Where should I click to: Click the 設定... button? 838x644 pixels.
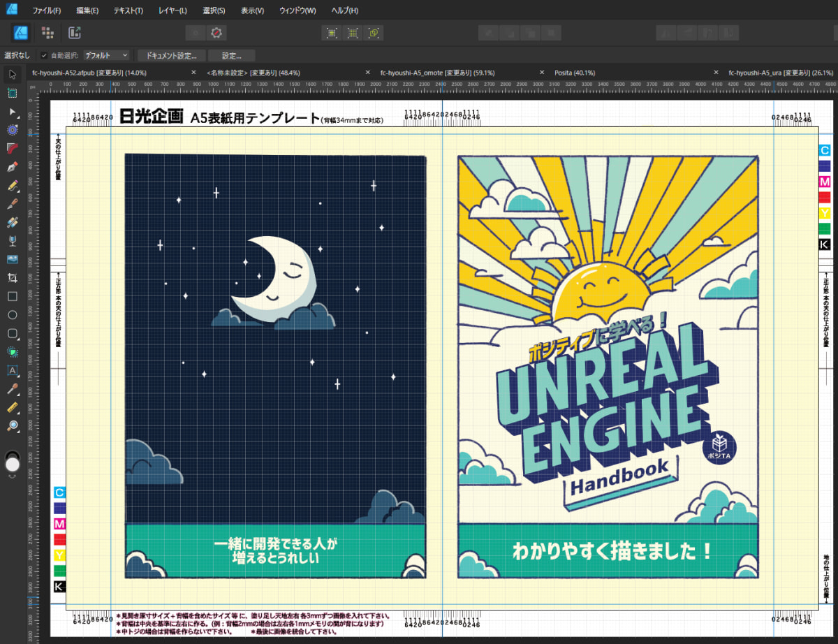click(231, 55)
